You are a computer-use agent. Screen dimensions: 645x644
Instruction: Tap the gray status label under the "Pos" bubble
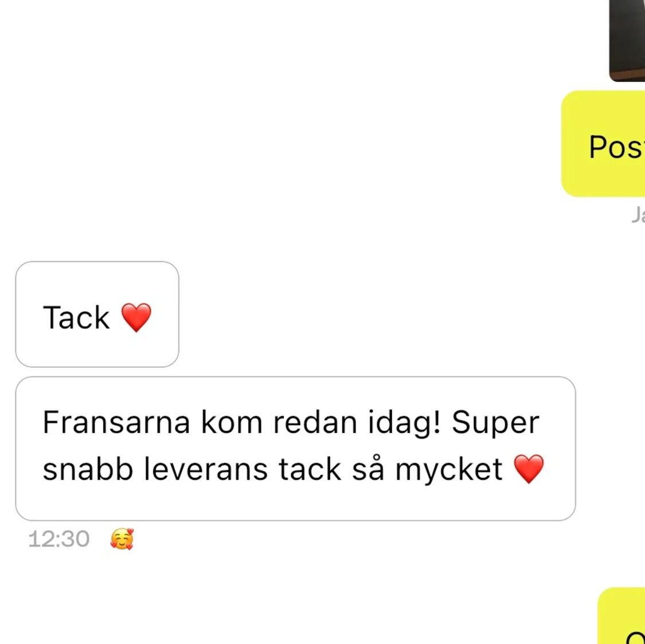[638, 215]
